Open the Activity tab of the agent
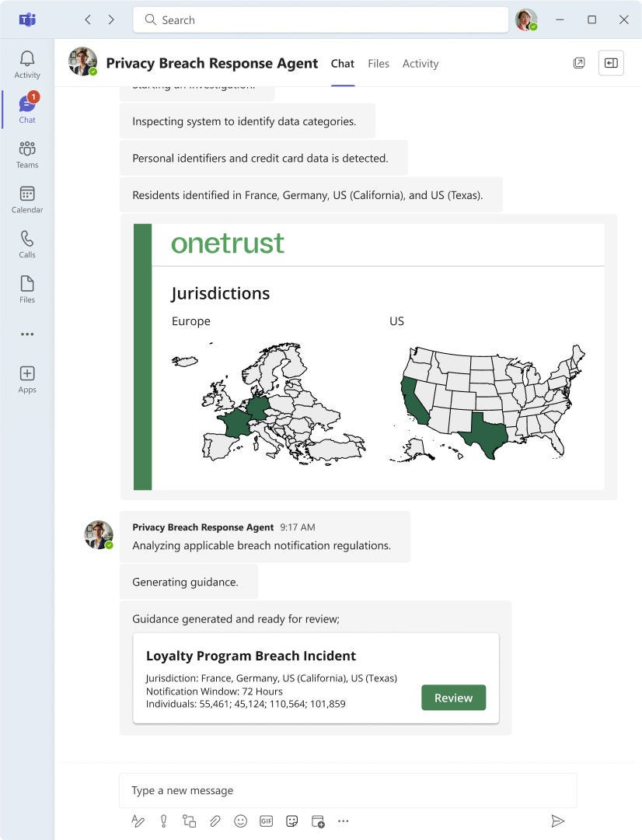 (x=420, y=64)
